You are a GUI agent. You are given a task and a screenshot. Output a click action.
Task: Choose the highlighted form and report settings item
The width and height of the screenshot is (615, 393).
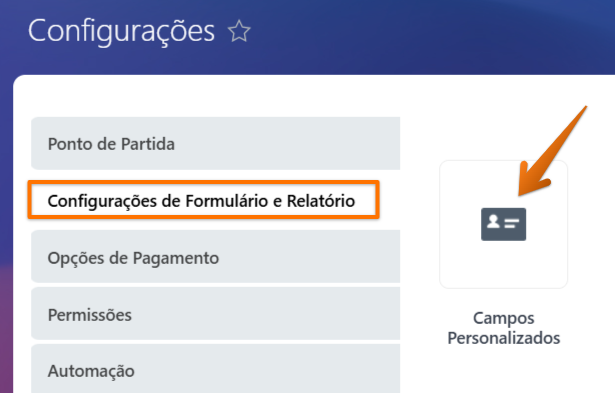(x=204, y=200)
